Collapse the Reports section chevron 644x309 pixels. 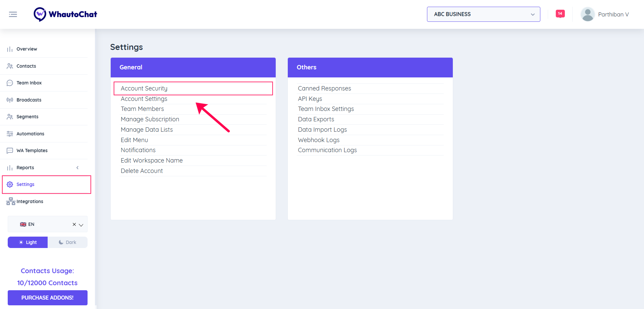77,167
